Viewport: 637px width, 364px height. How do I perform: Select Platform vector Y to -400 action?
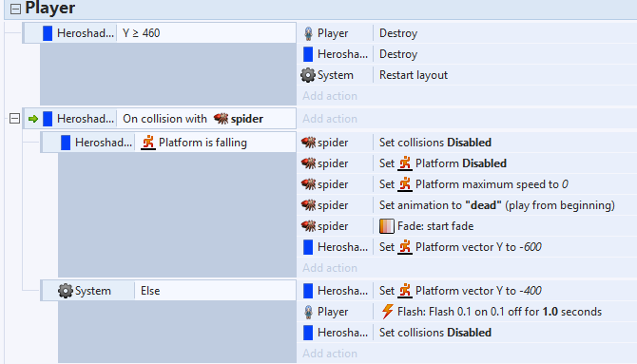[x=467, y=291]
